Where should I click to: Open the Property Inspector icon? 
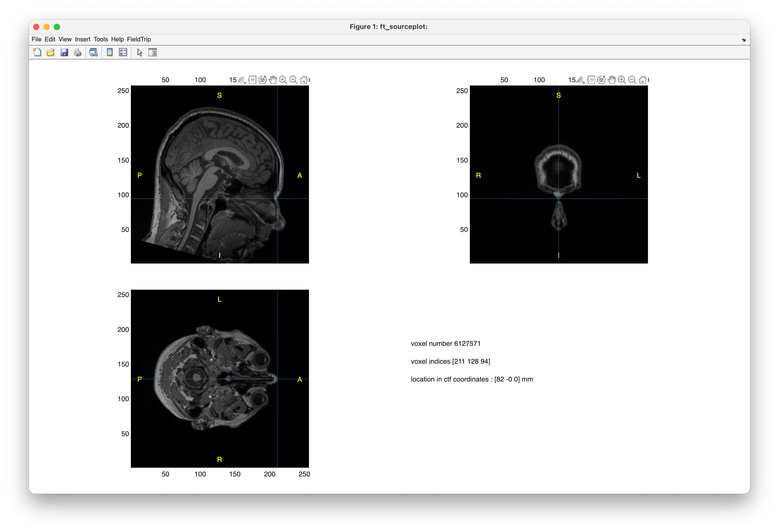pyautogui.click(x=153, y=52)
